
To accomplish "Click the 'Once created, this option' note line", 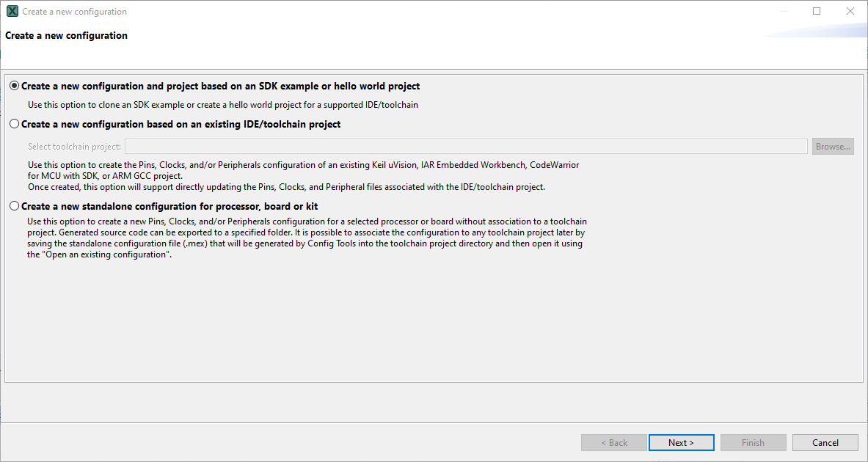I will (x=286, y=187).
